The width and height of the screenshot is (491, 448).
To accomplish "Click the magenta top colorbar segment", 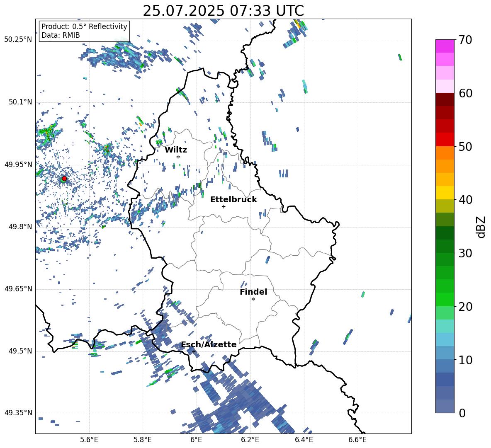I will pos(445,46).
